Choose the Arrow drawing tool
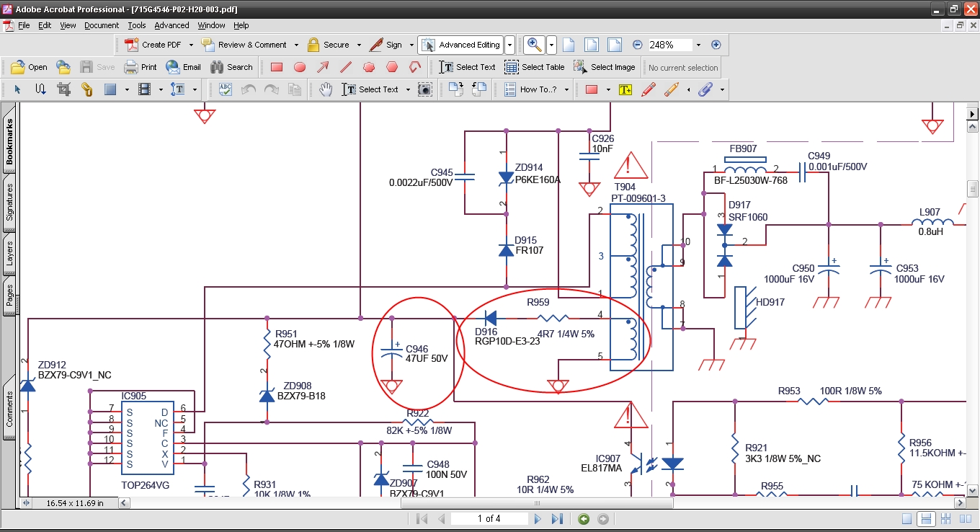The height and width of the screenshot is (532, 980). 323,67
